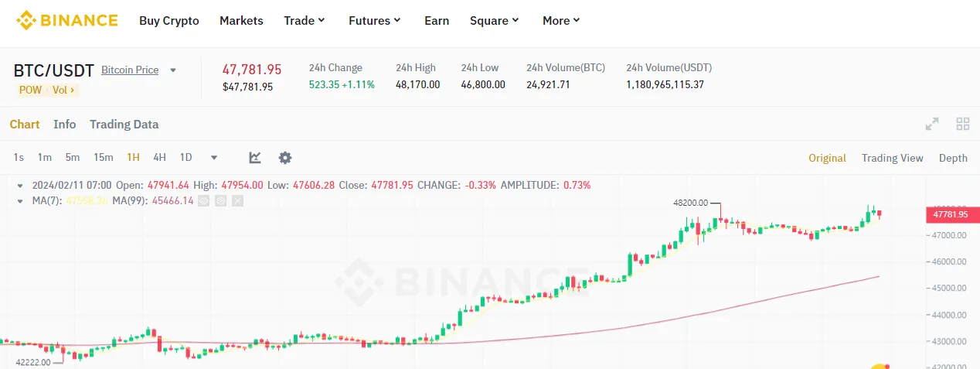Image resolution: width=980 pixels, height=369 pixels.
Task: Open the BTC/USDT pair selector arrow
Action: 173,70
